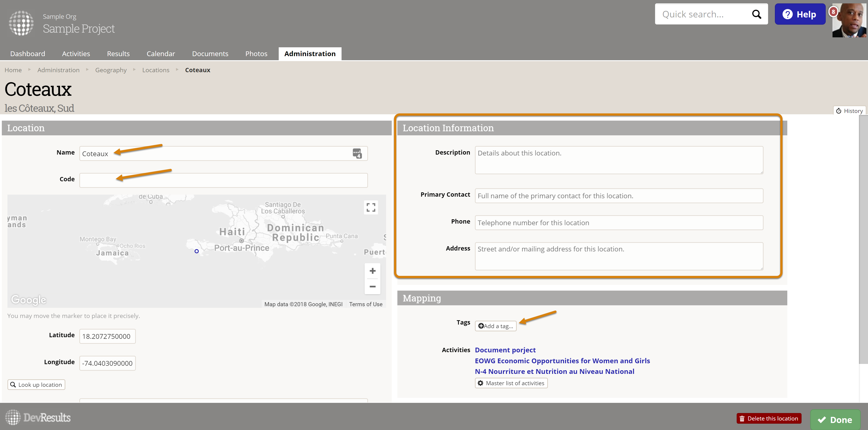The height and width of the screenshot is (430, 868).
Task: Click Delete this location button
Action: 769,418
